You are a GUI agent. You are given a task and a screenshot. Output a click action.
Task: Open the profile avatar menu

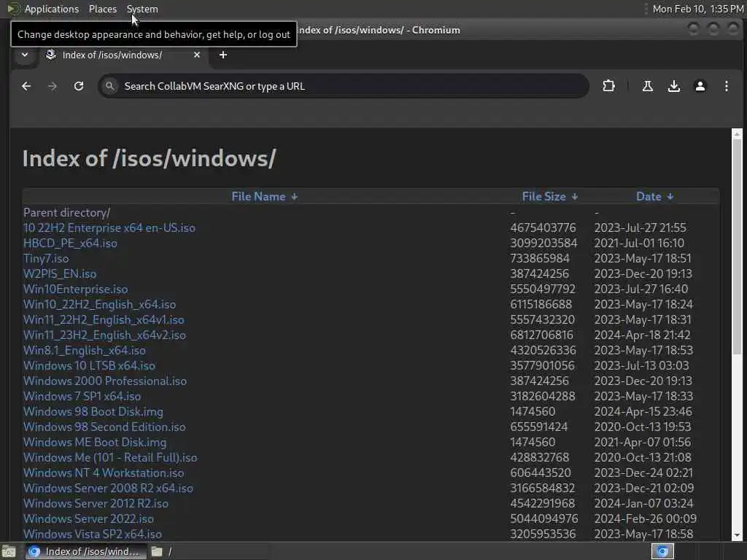700,86
